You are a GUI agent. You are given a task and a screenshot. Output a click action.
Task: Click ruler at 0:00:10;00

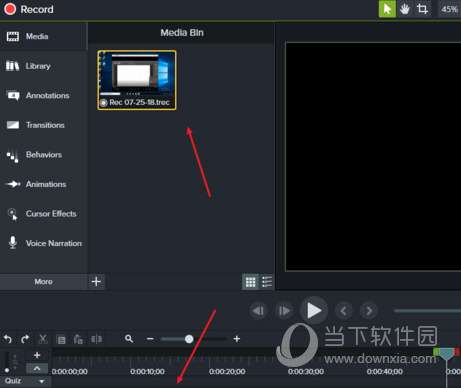(147, 371)
